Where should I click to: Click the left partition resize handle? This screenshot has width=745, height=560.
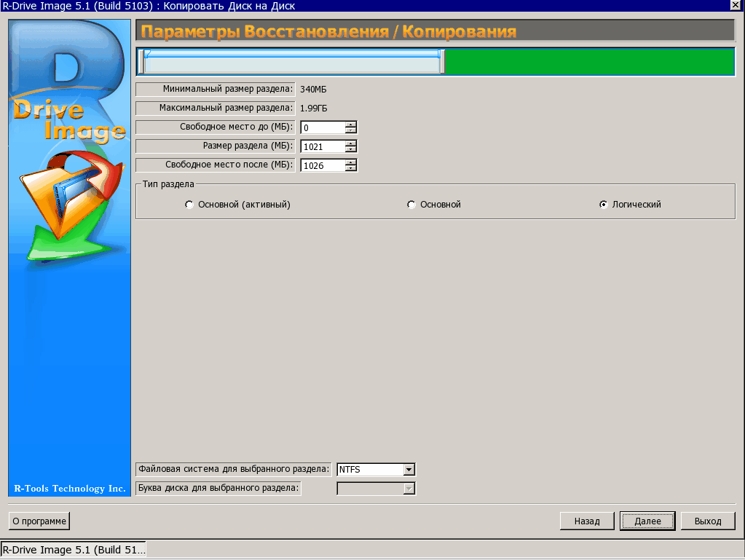coord(141,62)
